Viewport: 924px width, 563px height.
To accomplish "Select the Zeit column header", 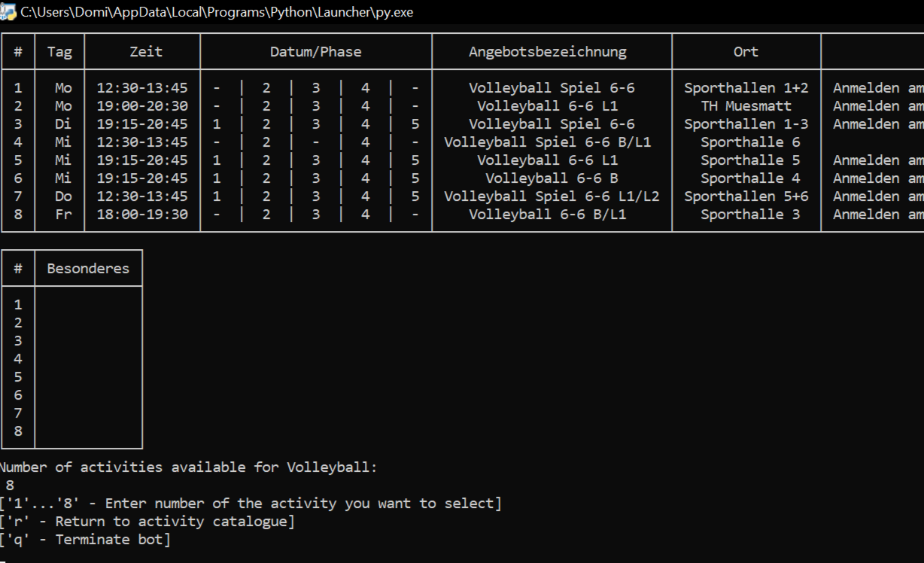I will coord(146,52).
